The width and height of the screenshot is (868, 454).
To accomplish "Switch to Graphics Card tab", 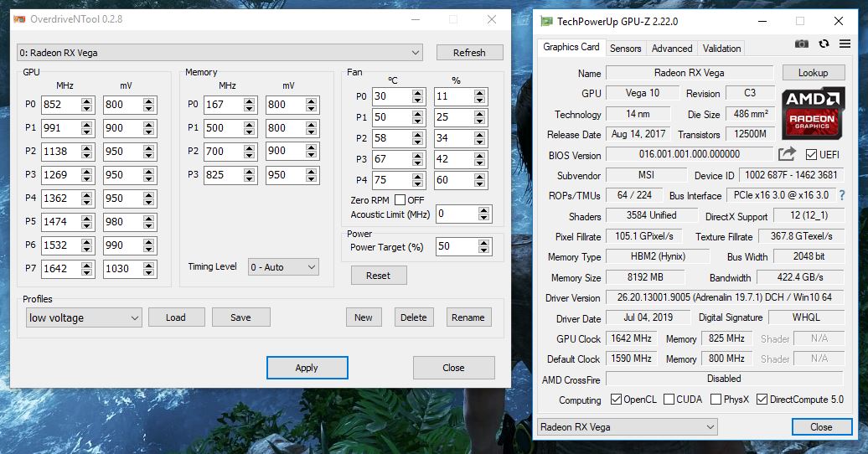I will click(571, 47).
